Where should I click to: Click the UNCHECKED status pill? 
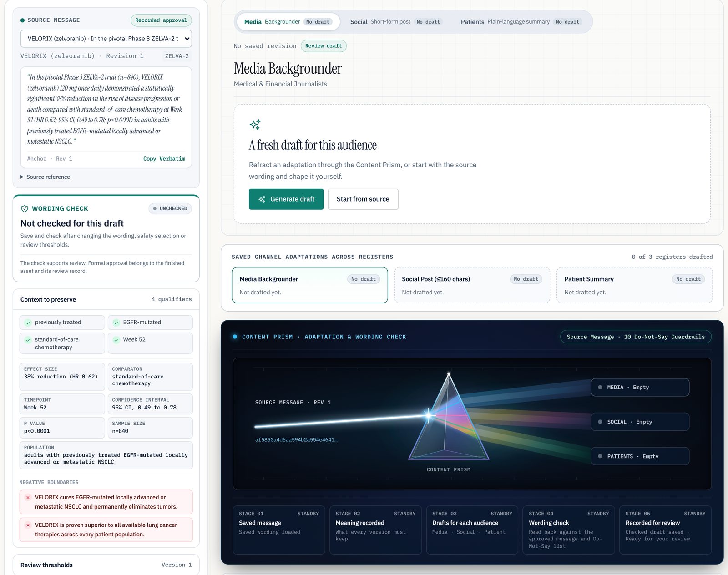[x=170, y=208]
